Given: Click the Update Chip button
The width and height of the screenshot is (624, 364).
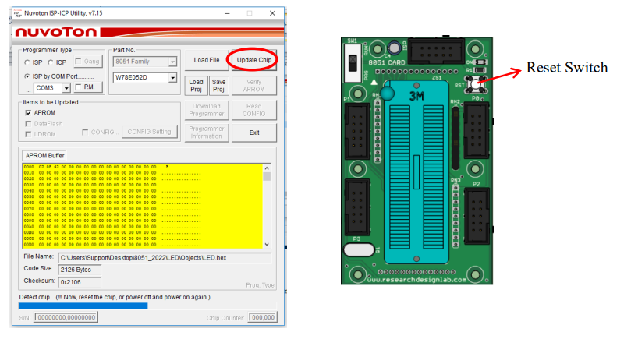Looking at the screenshot, I should tap(253, 60).
